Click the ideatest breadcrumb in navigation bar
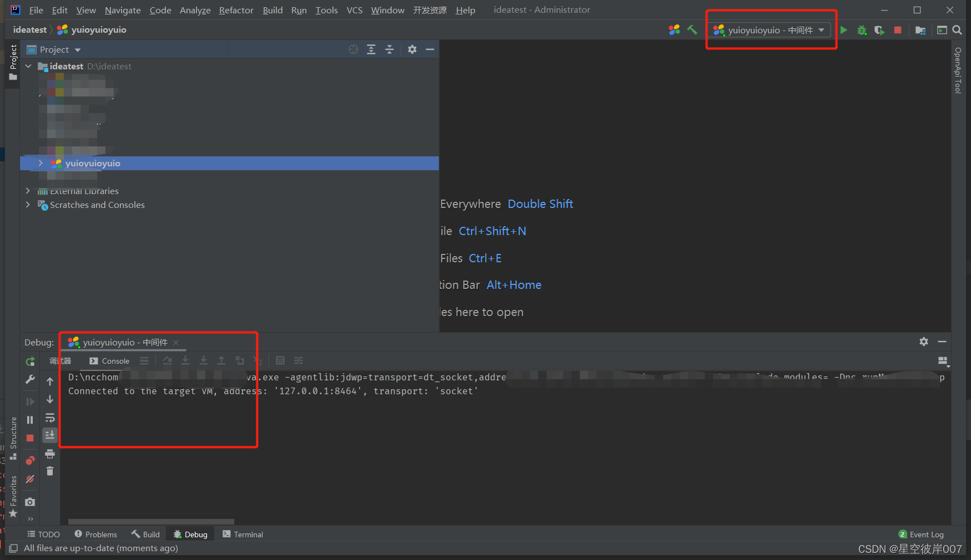Image resolution: width=971 pixels, height=560 pixels. 30,30
